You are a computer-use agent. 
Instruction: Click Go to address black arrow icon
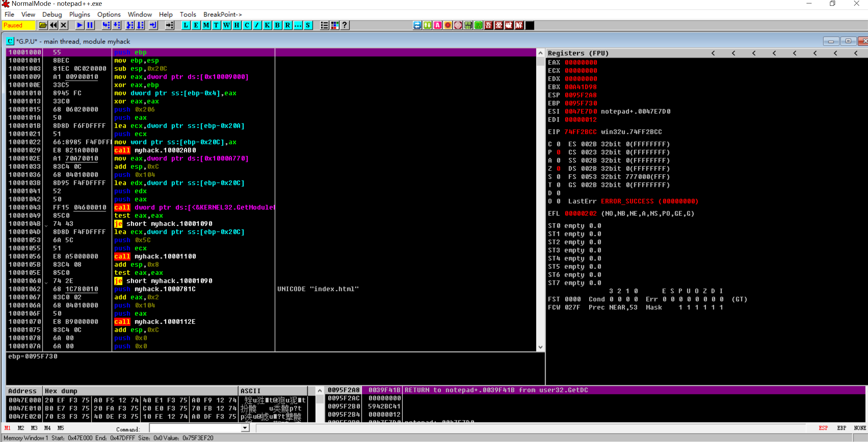point(170,25)
